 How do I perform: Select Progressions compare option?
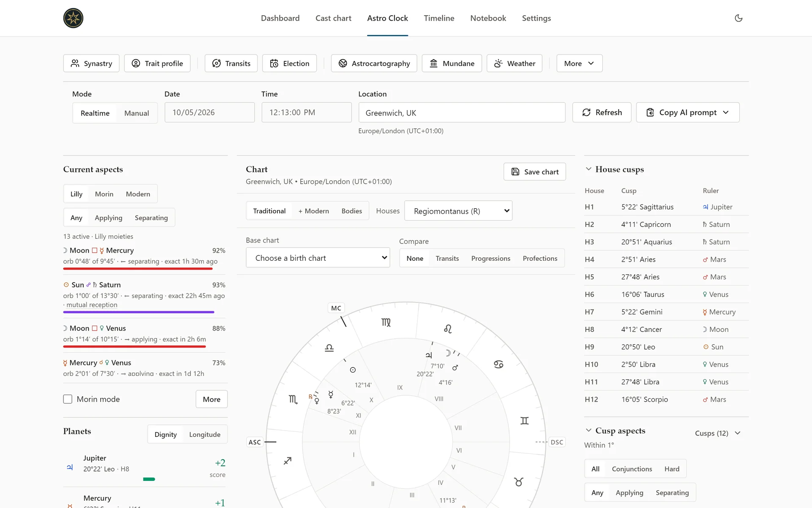coord(491,258)
